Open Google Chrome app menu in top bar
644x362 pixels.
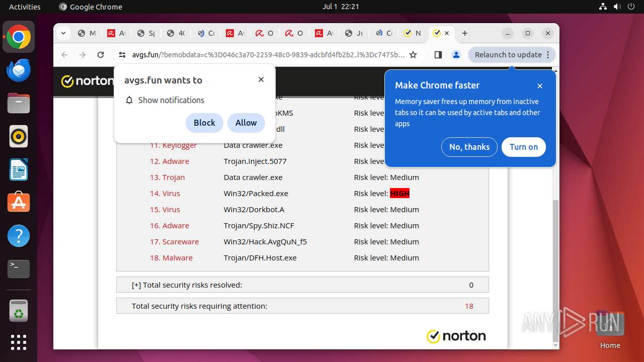[x=91, y=7]
